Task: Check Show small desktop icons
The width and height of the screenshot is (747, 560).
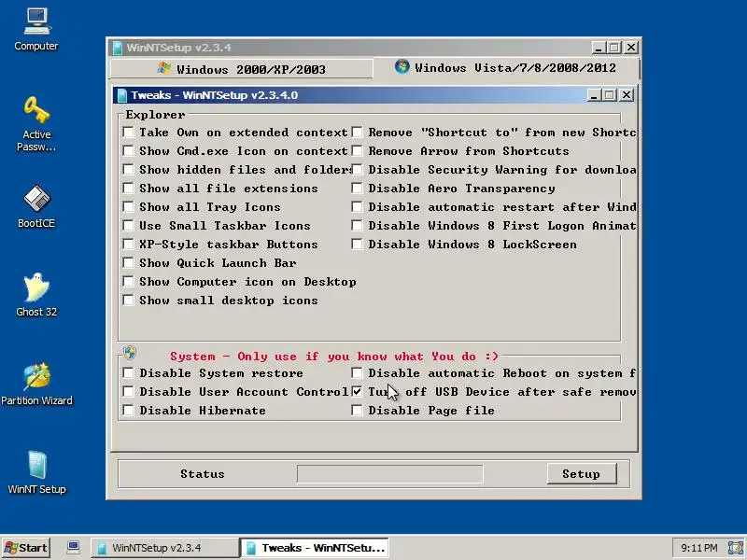Action: point(128,300)
